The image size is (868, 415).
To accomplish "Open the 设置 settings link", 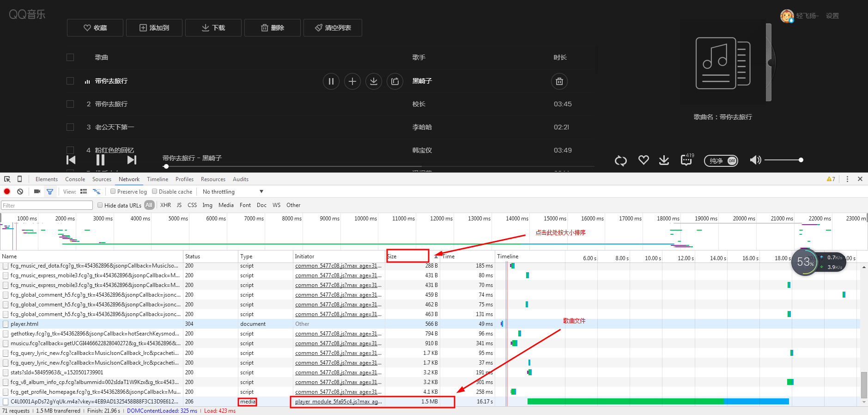I will (832, 16).
